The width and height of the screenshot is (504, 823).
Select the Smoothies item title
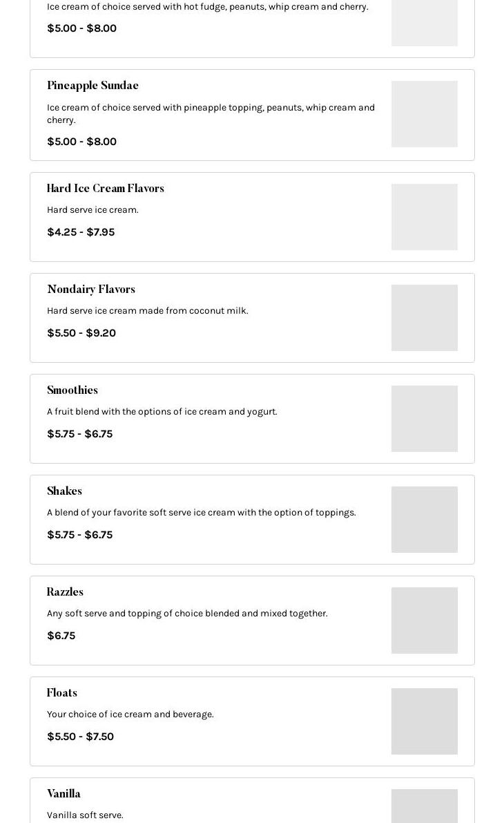click(72, 390)
